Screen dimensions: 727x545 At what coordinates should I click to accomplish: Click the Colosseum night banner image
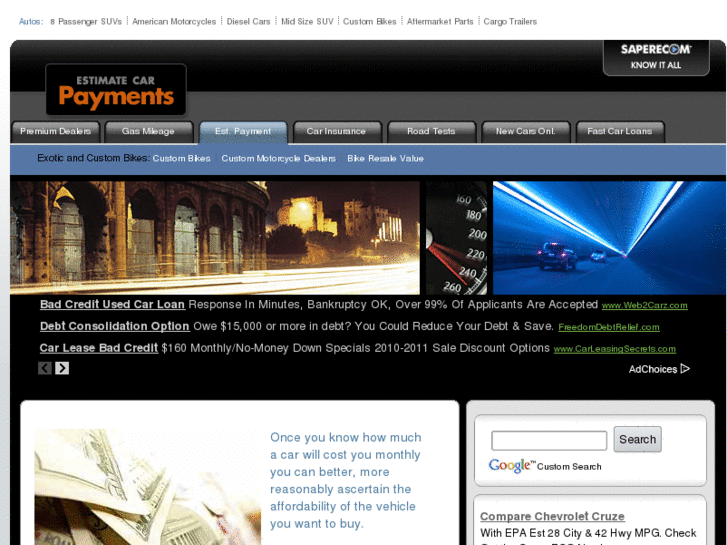pos(215,237)
